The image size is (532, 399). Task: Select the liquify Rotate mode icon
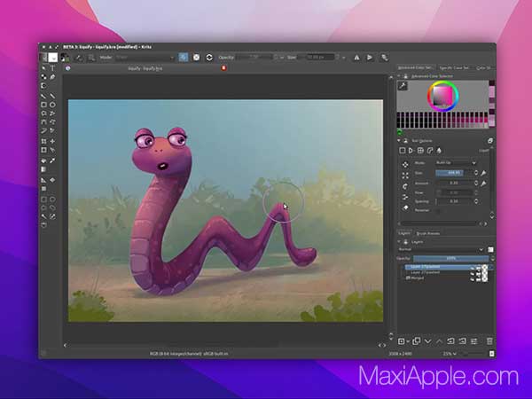405,186
